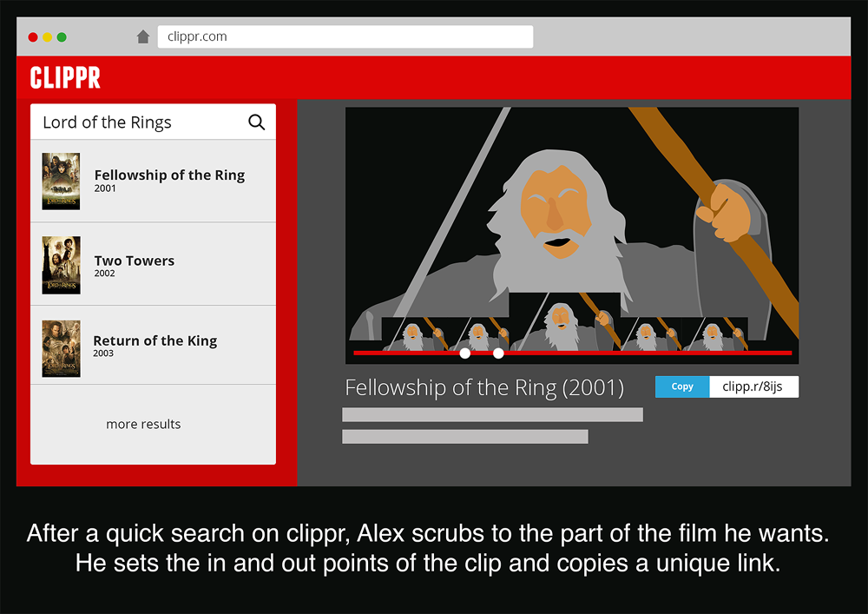This screenshot has width=868, height=614.
Task: Click the clip out-point handle
Action: click(498, 353)
